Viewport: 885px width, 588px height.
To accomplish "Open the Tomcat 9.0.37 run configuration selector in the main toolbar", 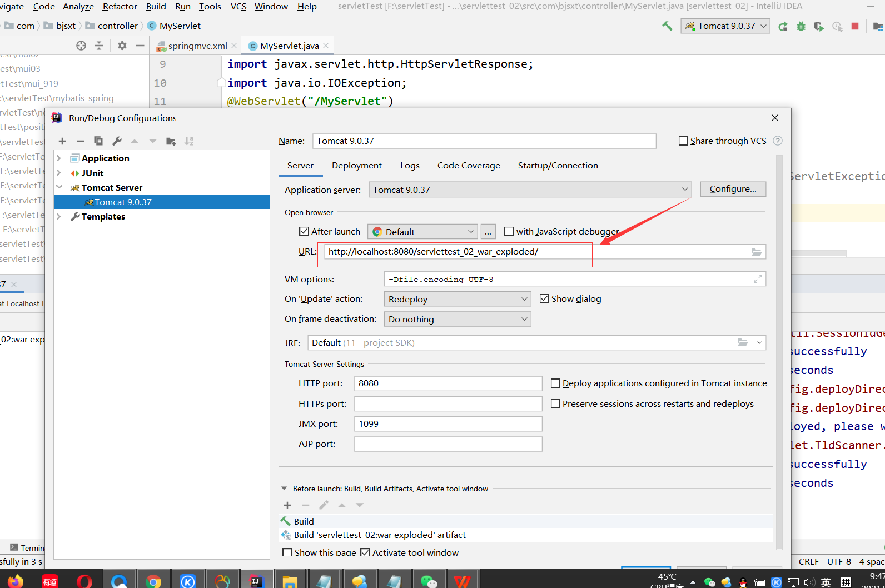I will pyautogui.click(x=725, y=26).
